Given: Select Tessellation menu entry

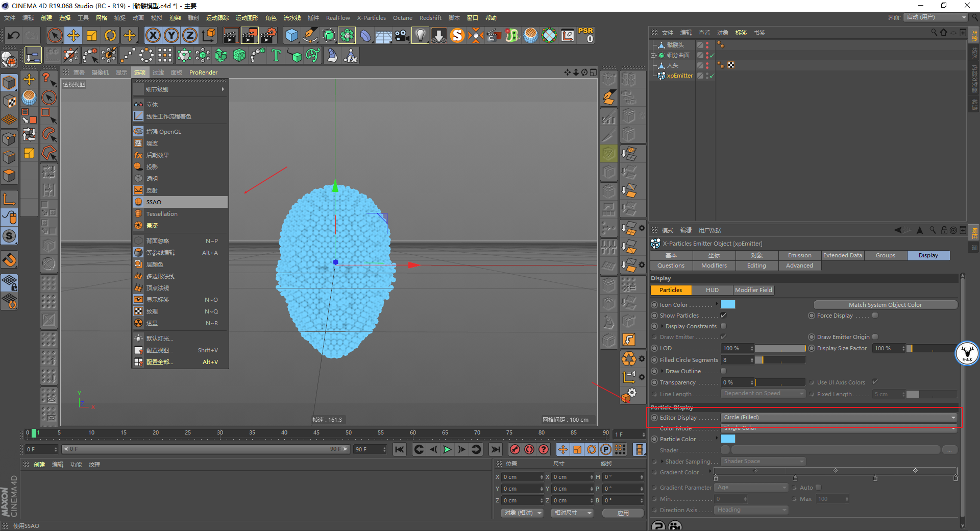Looking at the screenshot, I should pyautogui.click(x=180, y=214).
